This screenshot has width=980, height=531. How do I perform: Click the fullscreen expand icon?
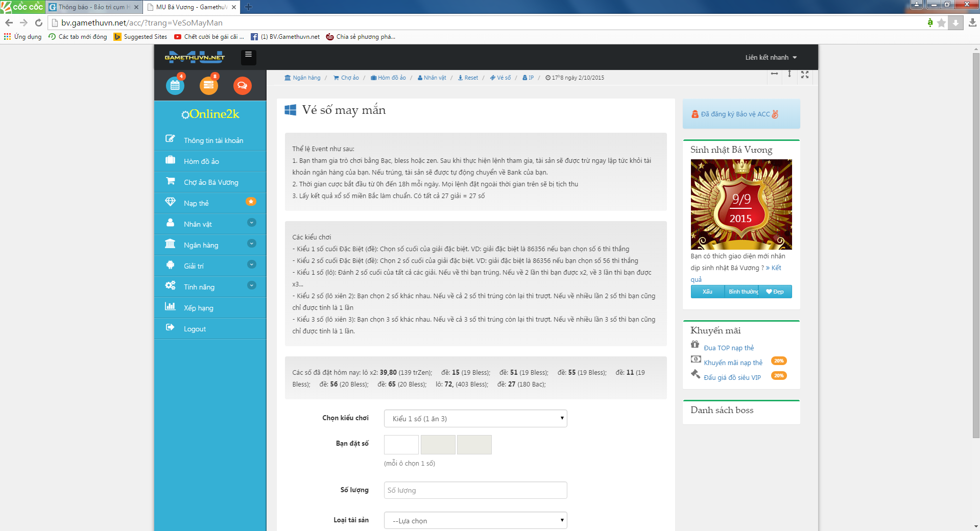[x=805, y=75]
